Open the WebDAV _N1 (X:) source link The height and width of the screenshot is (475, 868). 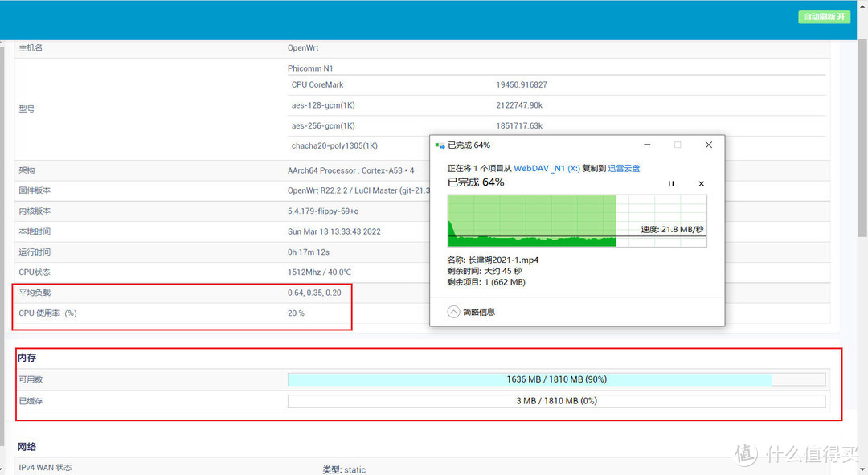click(547, 168)
